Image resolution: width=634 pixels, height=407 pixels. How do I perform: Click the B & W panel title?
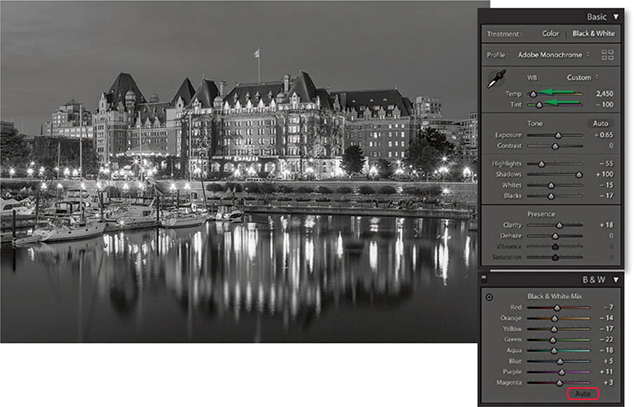click(x=594, y=280)
